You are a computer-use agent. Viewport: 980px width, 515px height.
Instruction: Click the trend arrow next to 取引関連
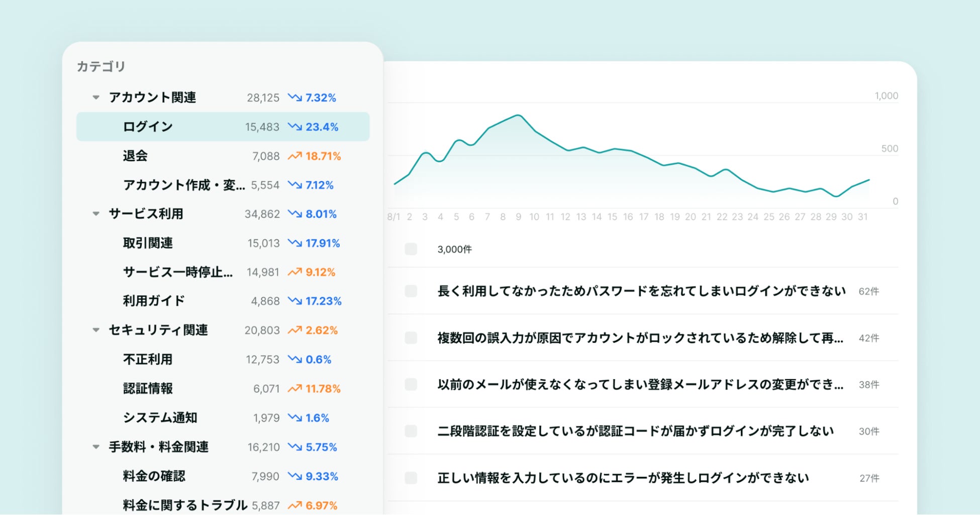(x=295, y=243)
